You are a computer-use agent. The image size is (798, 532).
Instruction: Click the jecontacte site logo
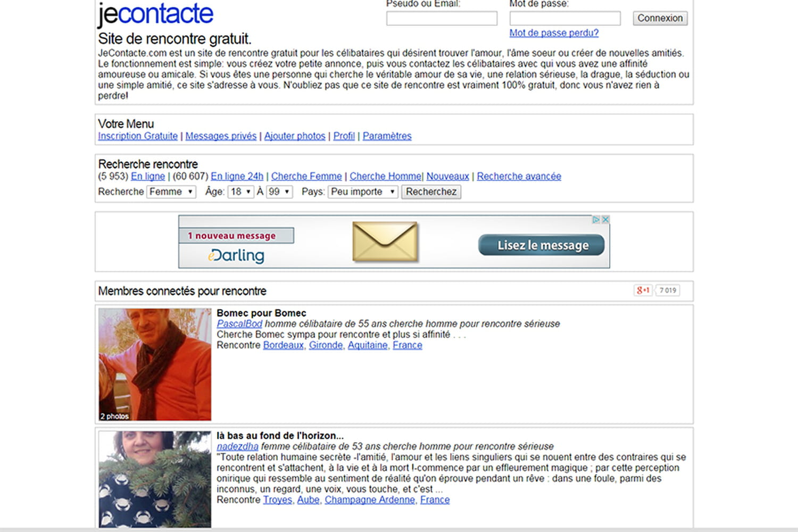[x=155, y=14]
